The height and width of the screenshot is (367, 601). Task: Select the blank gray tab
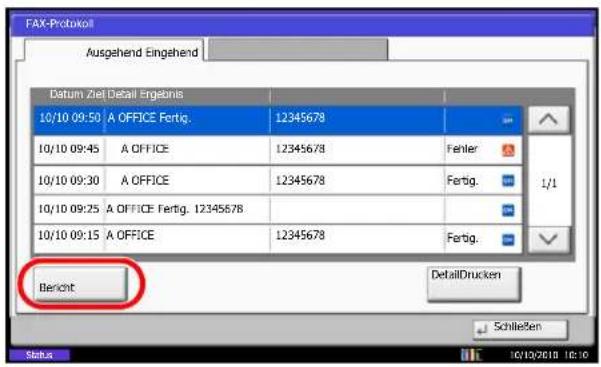pos(298,49)
